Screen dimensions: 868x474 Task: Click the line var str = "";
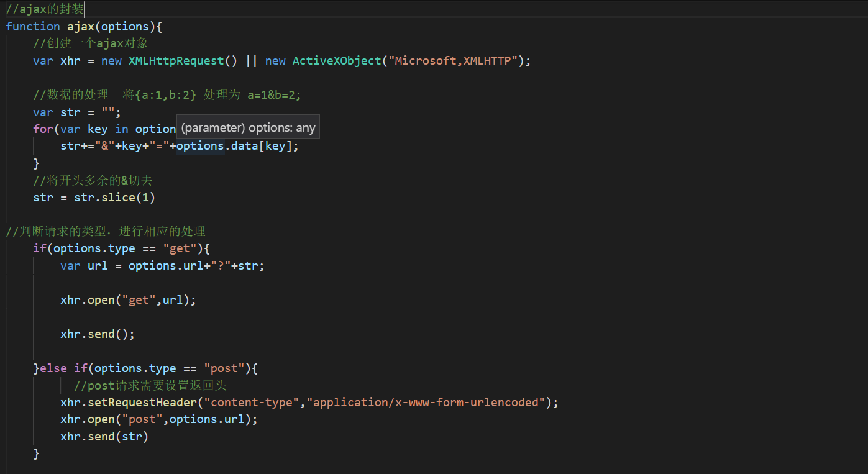77,112
